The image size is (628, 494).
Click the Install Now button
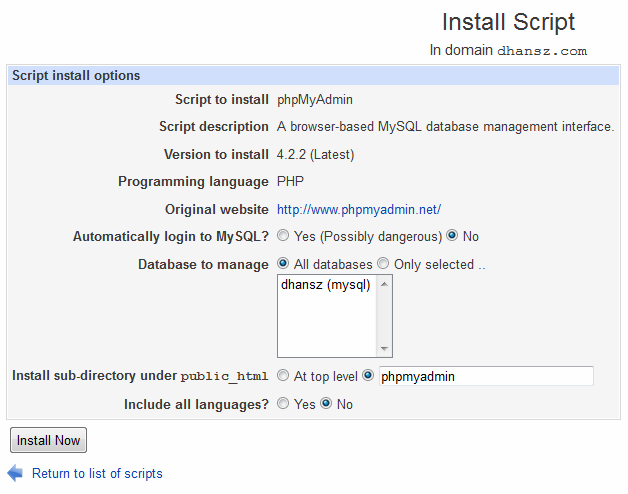click(x=48, y=440)
